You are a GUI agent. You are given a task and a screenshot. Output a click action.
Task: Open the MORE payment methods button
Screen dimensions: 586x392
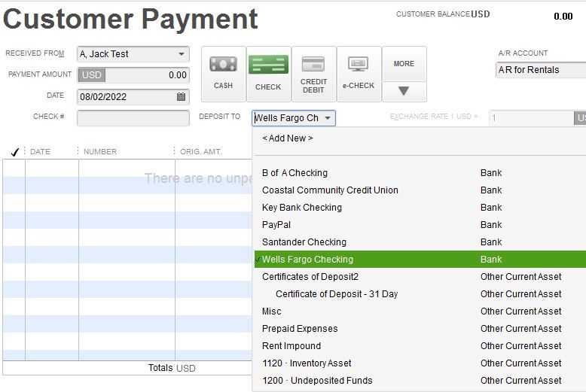tap(404, 64)
